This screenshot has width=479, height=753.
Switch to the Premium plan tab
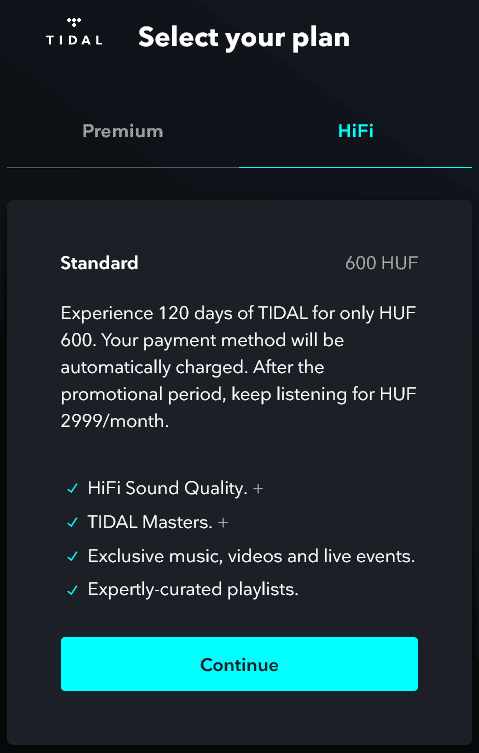pos(123,131)
